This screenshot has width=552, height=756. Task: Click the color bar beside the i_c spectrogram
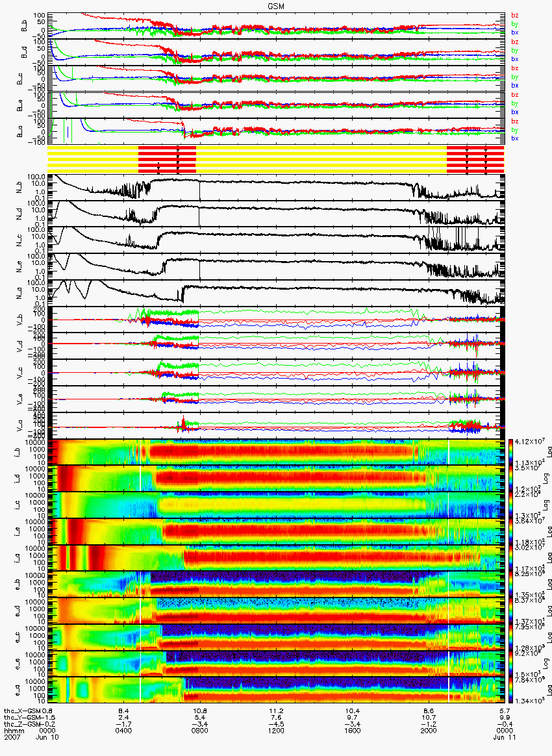point(510,505)
